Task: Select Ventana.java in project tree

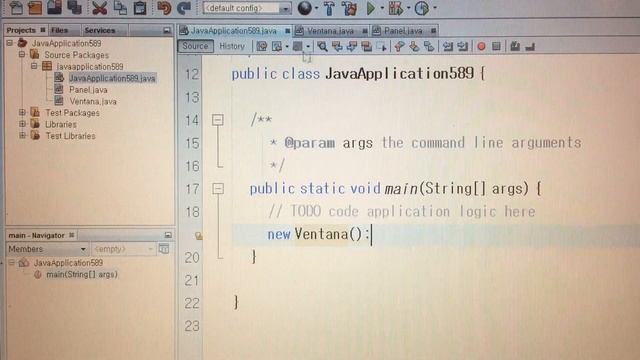Action: [93, 101]
